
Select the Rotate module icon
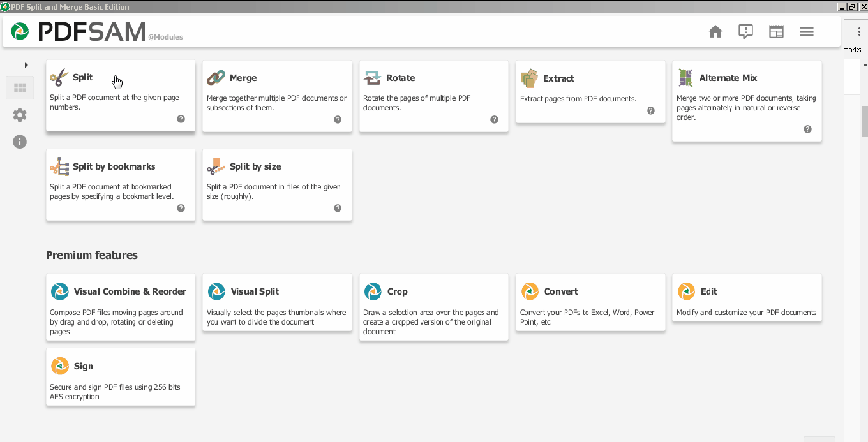click(x=372, y=78)
